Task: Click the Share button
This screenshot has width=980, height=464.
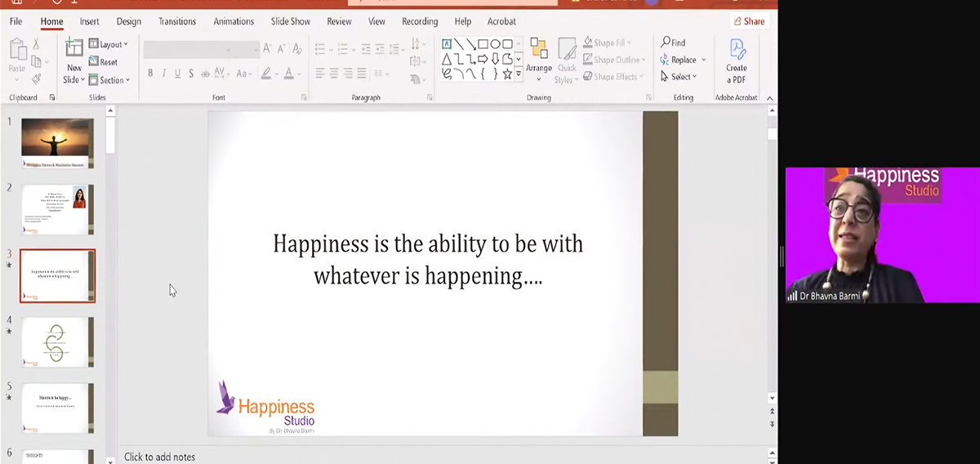Action: [x=749, y=21]
